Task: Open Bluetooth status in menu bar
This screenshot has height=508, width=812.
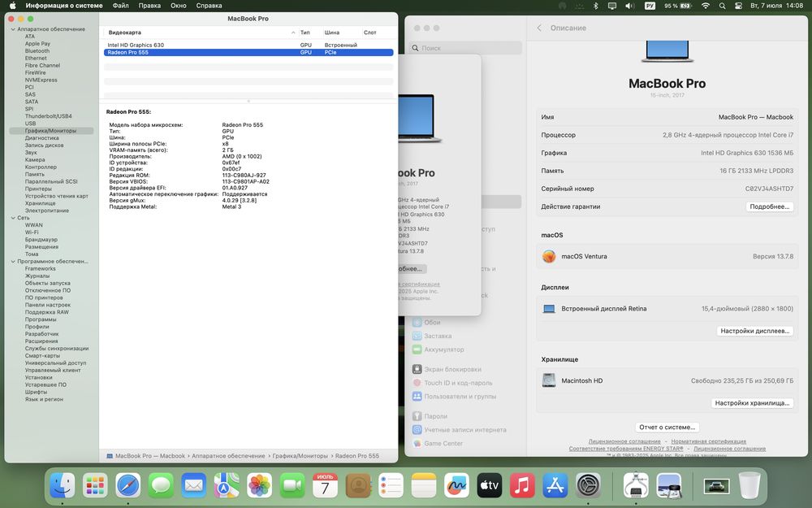Action: point(595,6)
